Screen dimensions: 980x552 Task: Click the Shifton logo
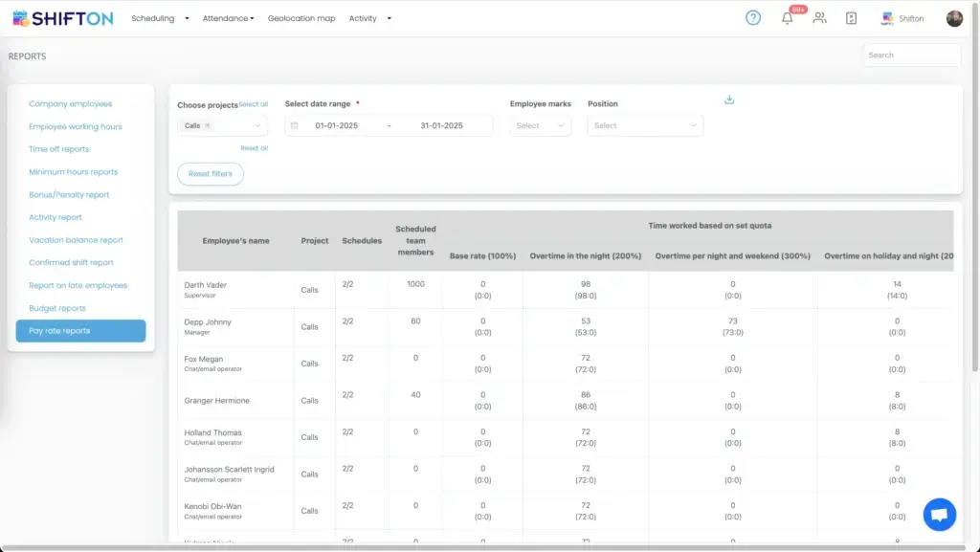[x=62, y=18]
